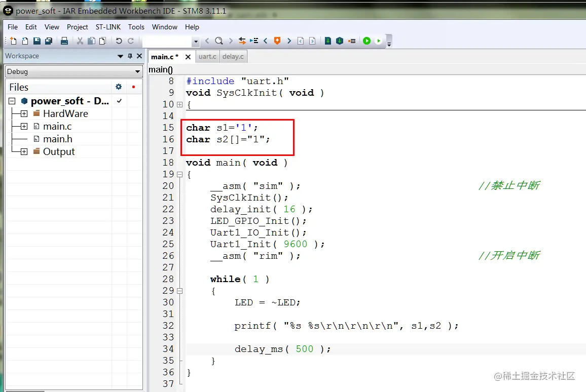
Task: Close the Workspace panel
Action: pos(139,56)
